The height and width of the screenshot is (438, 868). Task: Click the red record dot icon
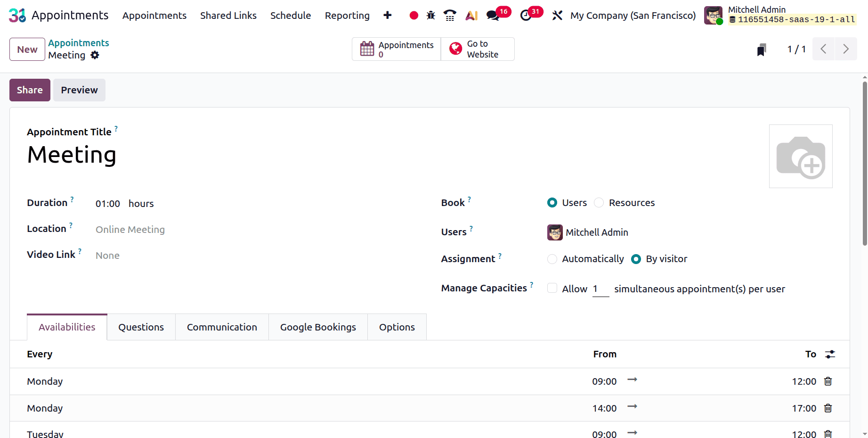click(414, 16)
